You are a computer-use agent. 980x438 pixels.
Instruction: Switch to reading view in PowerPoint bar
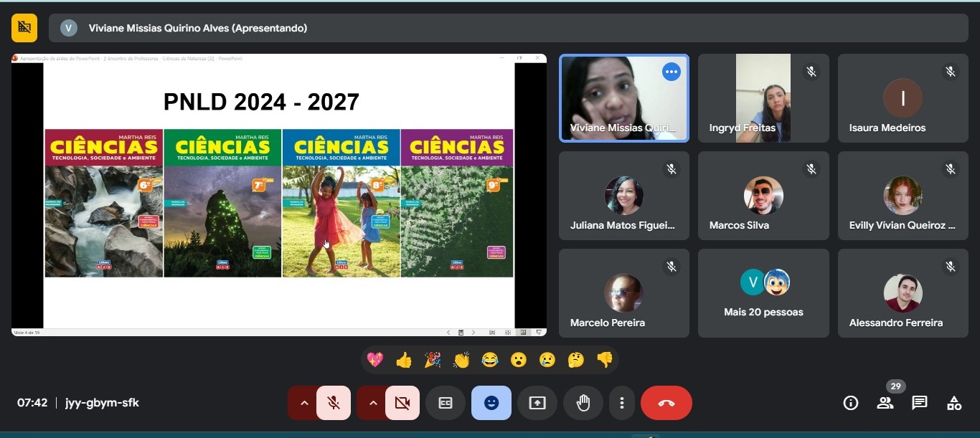pyautogui.click(x=523, y=333)
